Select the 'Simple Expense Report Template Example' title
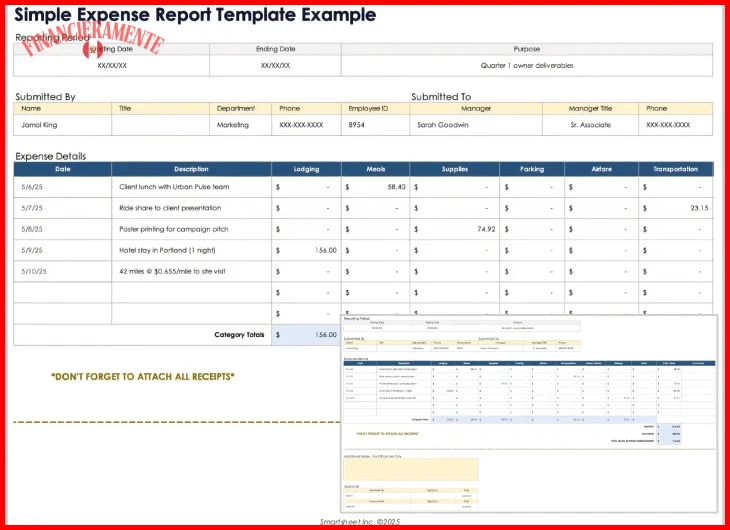The image size is (730, 530). click(x=195, y=15)
